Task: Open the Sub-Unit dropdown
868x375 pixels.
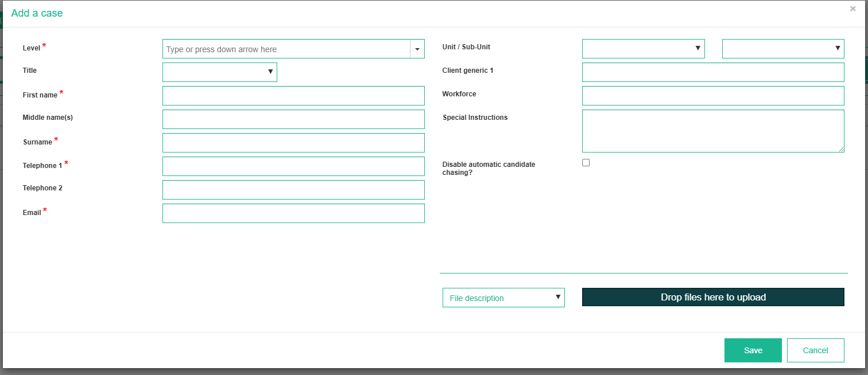Action: click(783, 49)
